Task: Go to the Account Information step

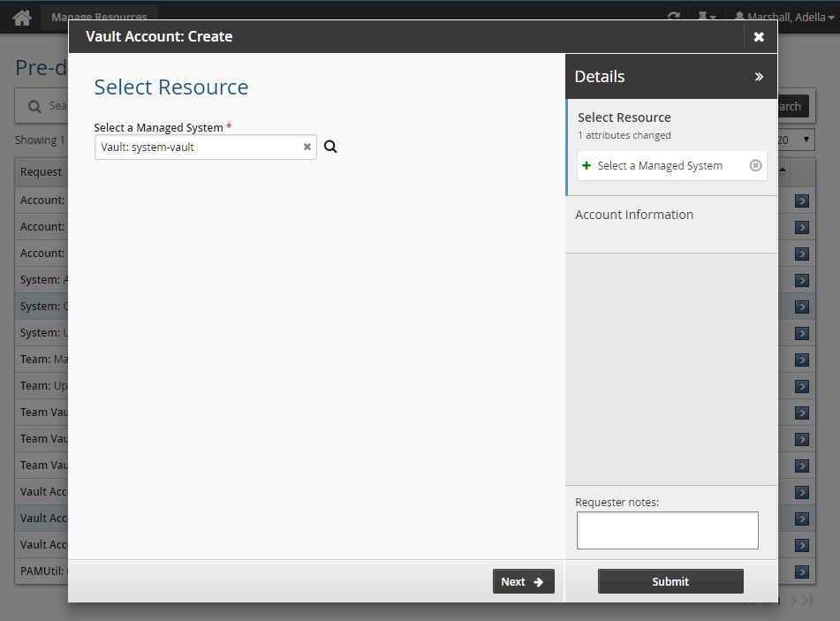Action: point(634,215)
